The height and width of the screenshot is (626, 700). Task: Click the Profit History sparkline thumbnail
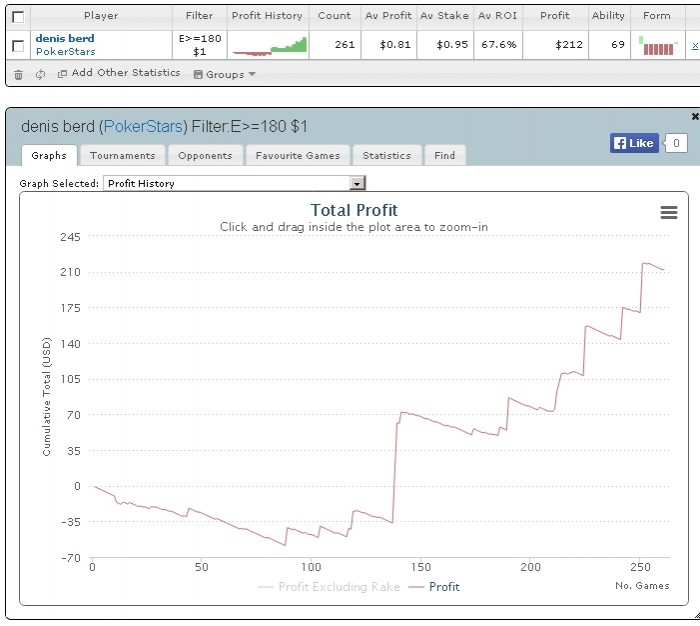(269, 46)
